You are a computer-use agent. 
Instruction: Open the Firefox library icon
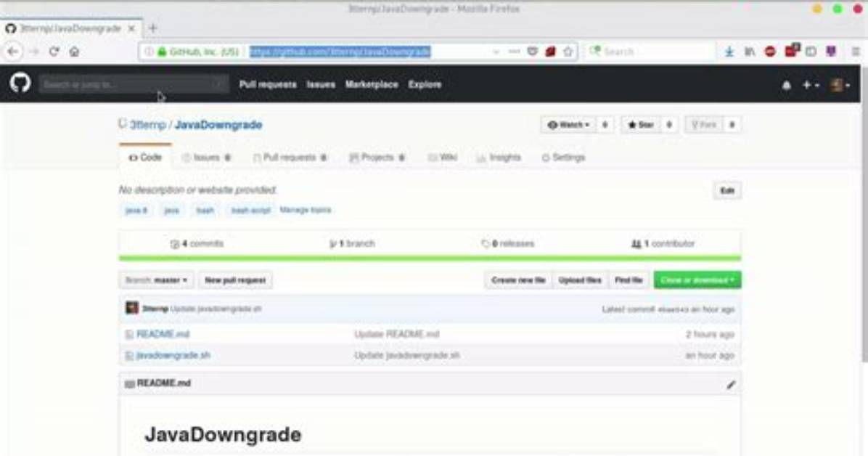(x=750, y=52)
